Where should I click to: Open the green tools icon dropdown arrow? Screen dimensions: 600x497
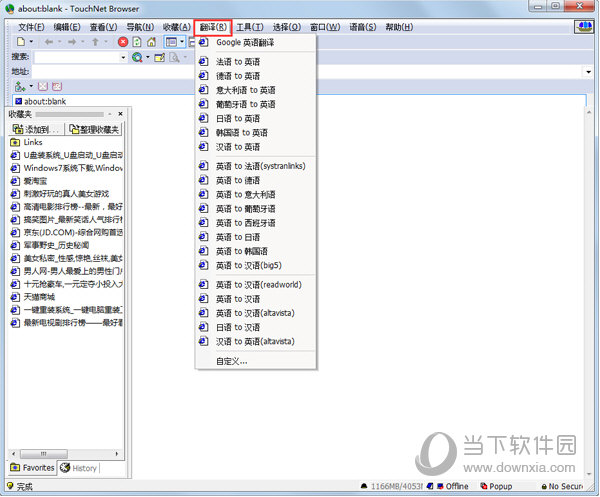point(31,86)
